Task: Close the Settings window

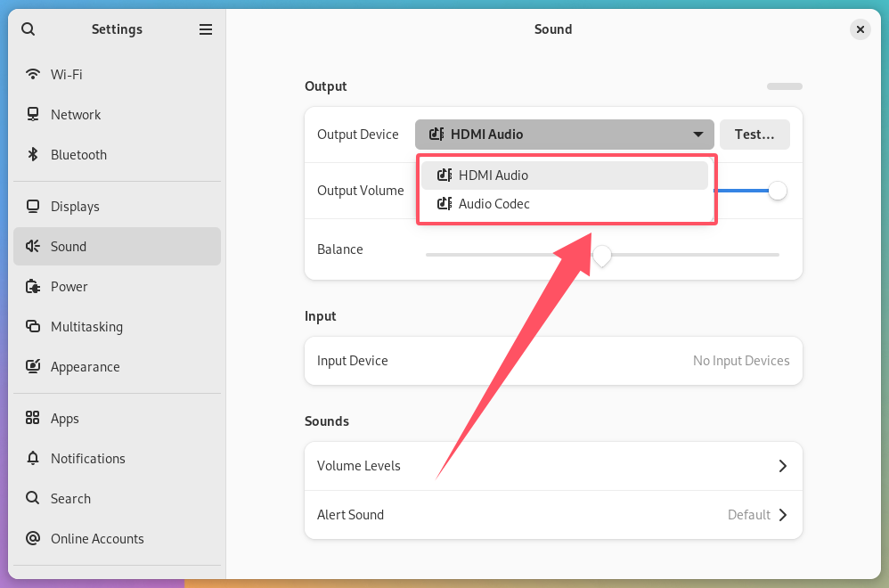Action: pyautogui.click(x=860, y=29)
